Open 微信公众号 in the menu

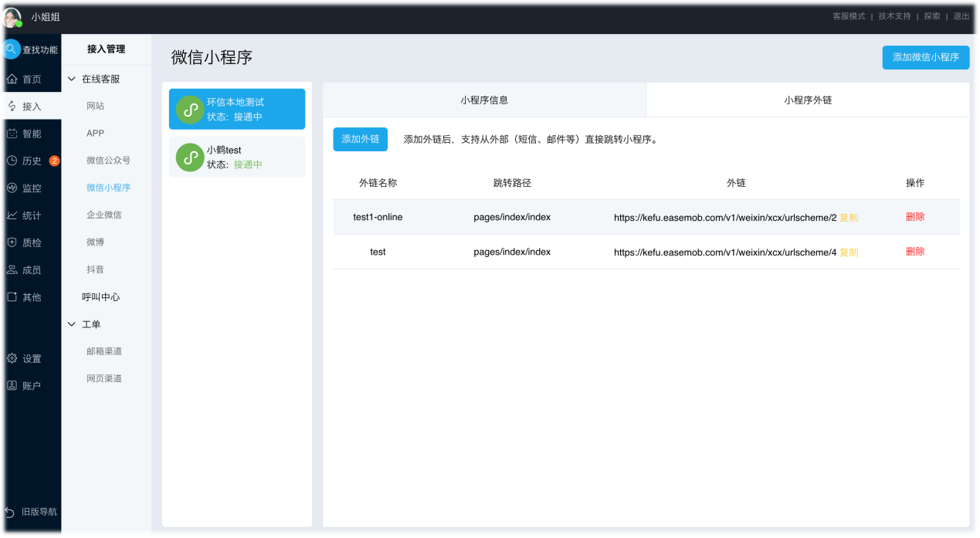point(108,161)
